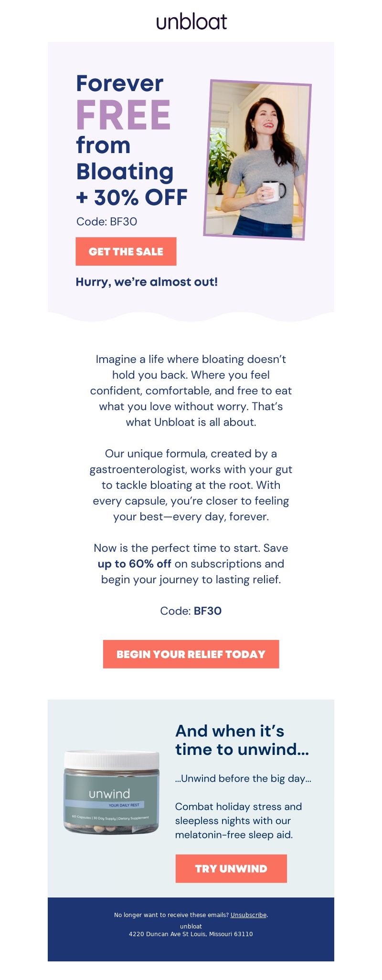Click the melatonin-free sleep aid paragraph
Screen dimensions: 382x980
[238, 820]
